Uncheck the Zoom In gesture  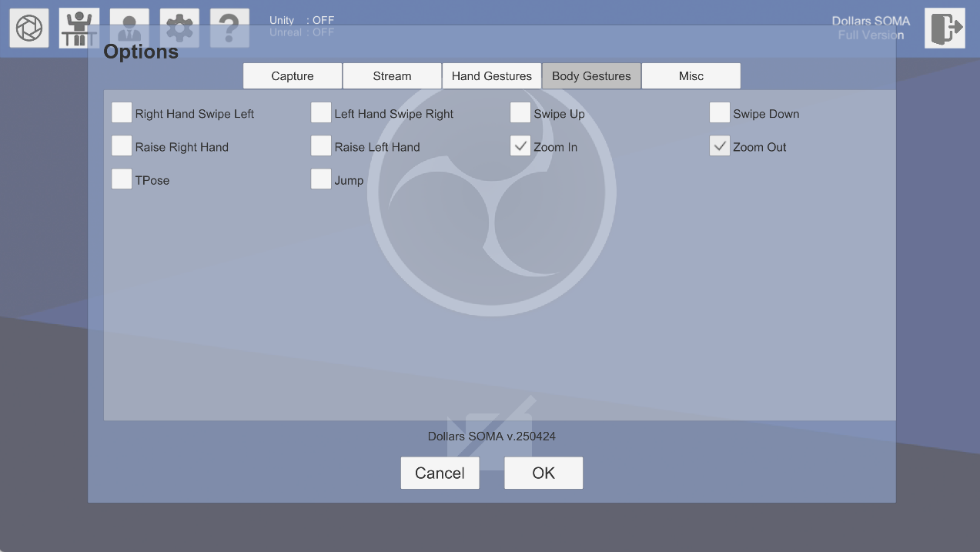click(x=520, y=146)
